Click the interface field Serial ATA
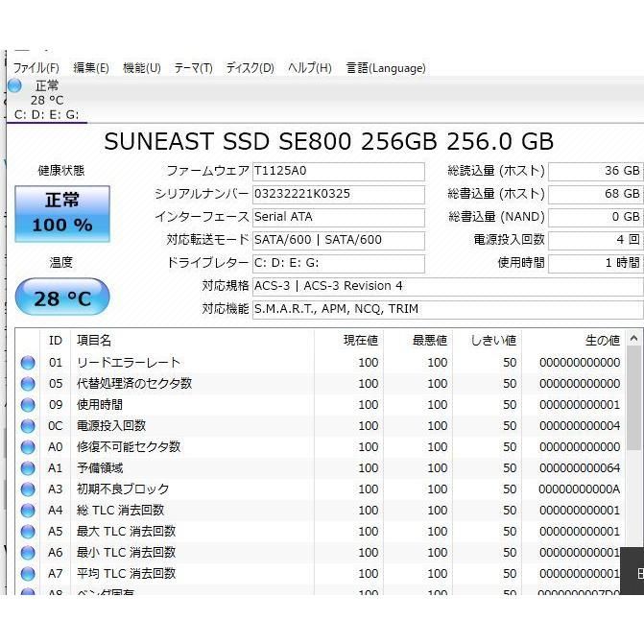Image resolution: width=644 pixels, height=644 pixels. coord(339,217)
